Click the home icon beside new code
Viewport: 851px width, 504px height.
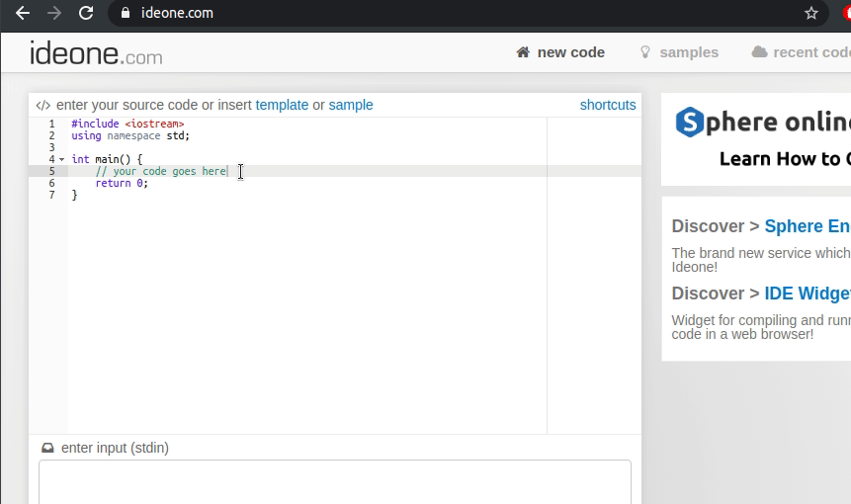[523, 52]
